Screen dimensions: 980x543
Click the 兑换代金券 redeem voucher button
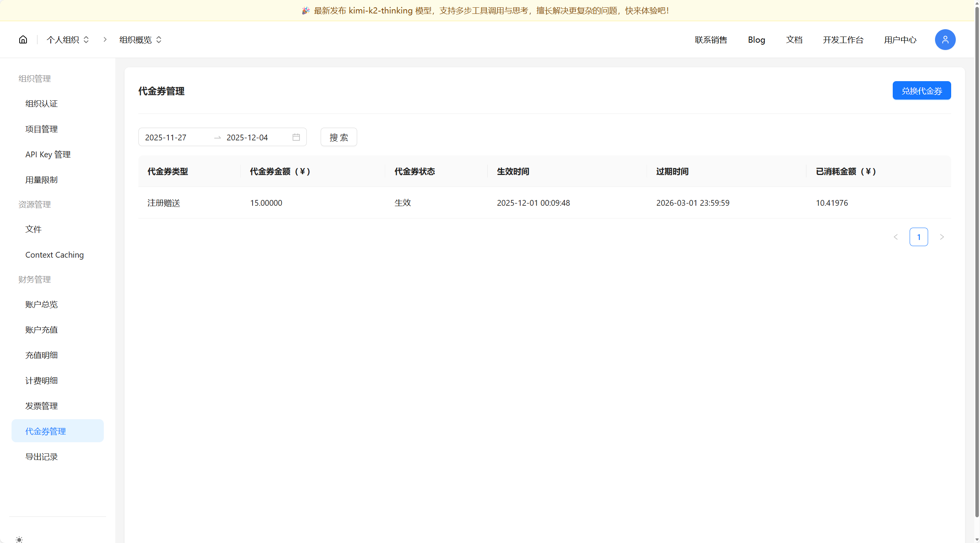coord(921,90)
